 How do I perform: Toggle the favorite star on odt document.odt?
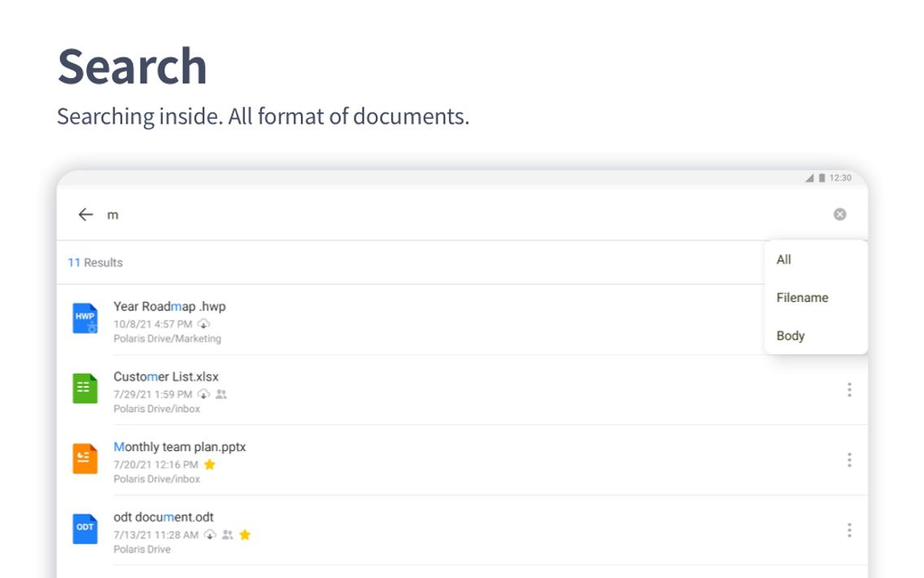pyautogui.click(x=245, y=535)
